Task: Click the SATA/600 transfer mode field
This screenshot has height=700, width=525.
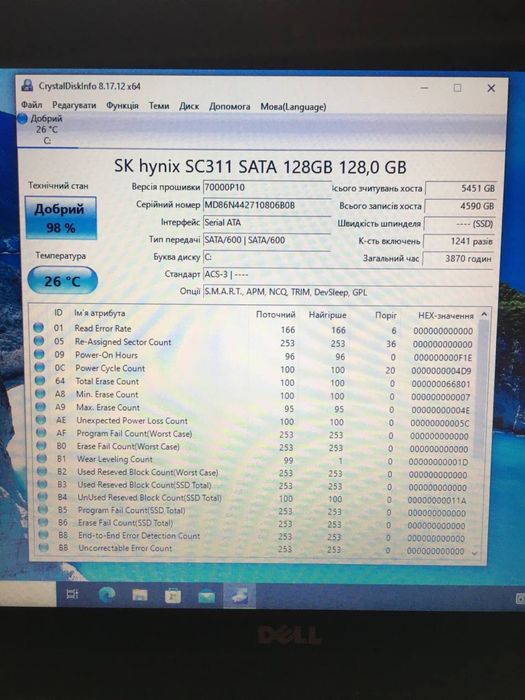Action: pyautogui.click(x=267, y=240)
